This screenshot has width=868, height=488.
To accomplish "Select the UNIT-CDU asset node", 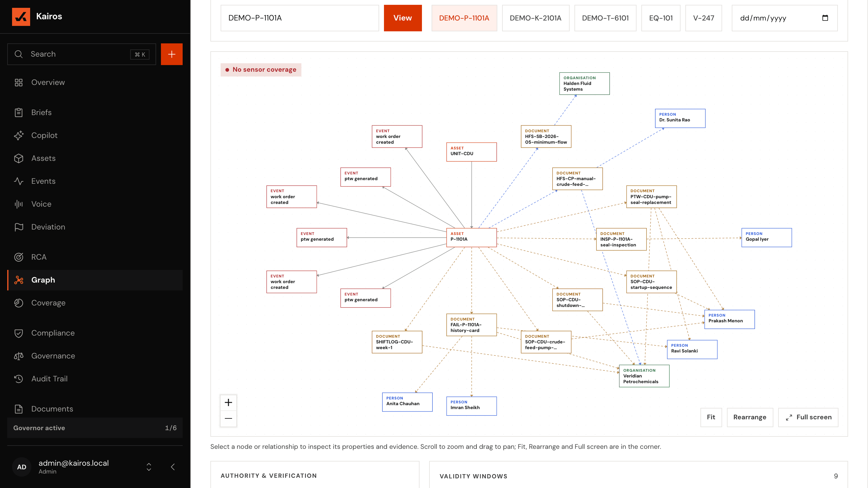I will 471,152.
